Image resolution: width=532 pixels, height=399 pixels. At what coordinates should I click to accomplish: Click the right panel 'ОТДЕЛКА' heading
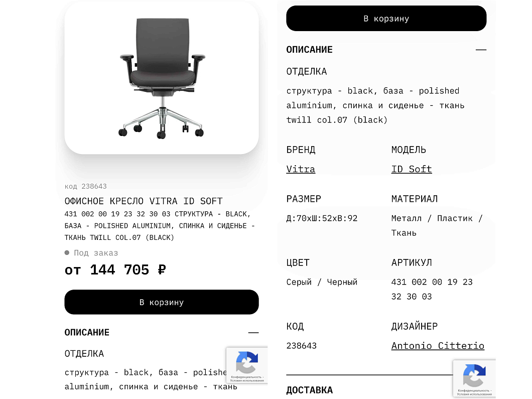coord(307,72)
